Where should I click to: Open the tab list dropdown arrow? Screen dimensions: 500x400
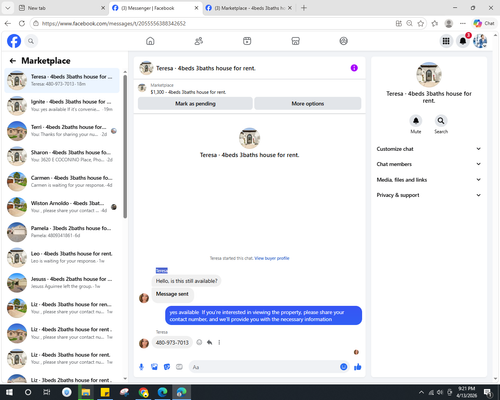[8, 8]
